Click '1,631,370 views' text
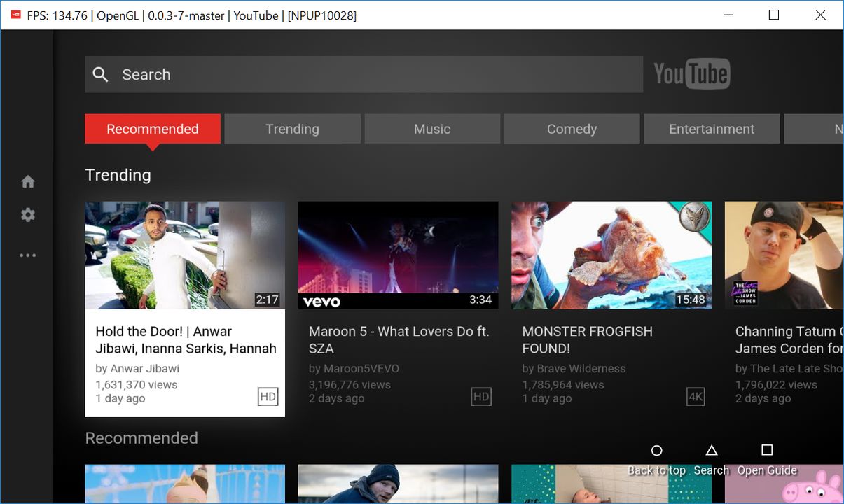The width and height of the screenshot is (844, 504). coord(137,385)
